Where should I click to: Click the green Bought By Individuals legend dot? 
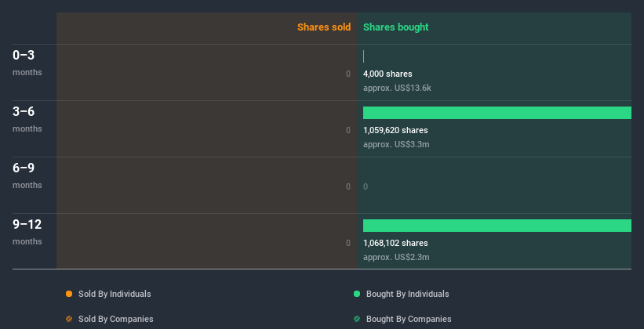click(357, 294)
